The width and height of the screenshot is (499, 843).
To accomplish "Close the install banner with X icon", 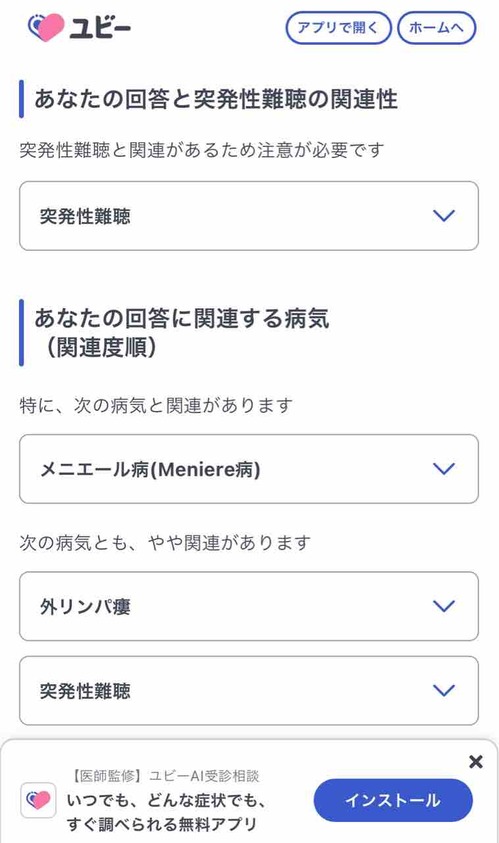I will tap(476, 761).
